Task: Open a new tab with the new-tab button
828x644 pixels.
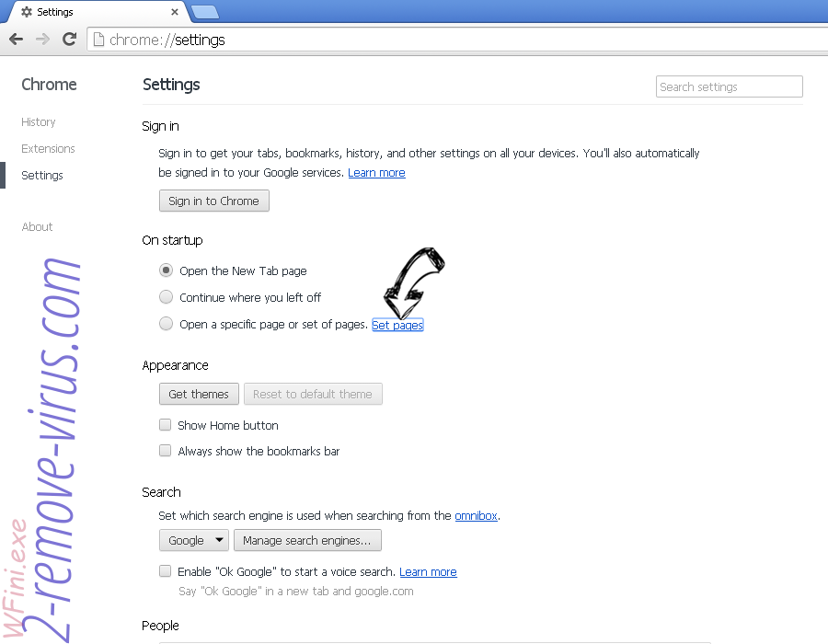Action: click(x=205, y=12)
